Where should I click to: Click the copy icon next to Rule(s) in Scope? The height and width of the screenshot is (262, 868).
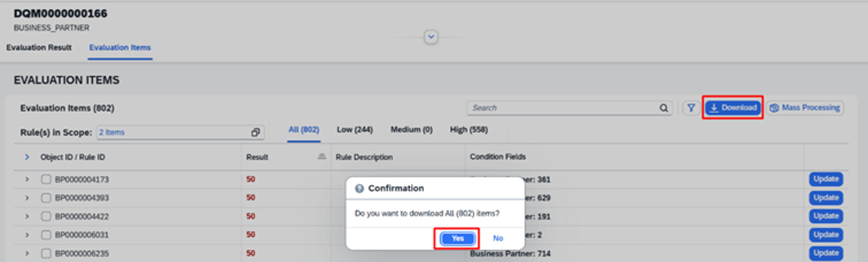256,132
